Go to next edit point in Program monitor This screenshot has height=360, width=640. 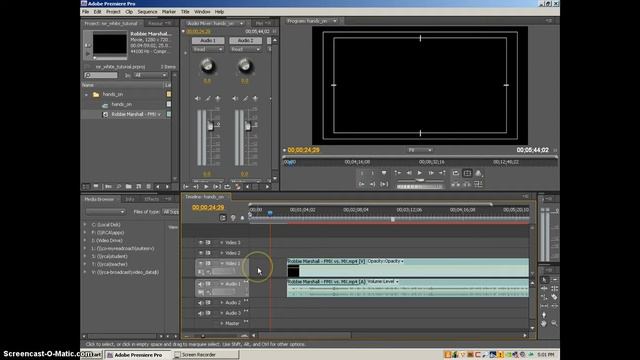tap(442, 173)
